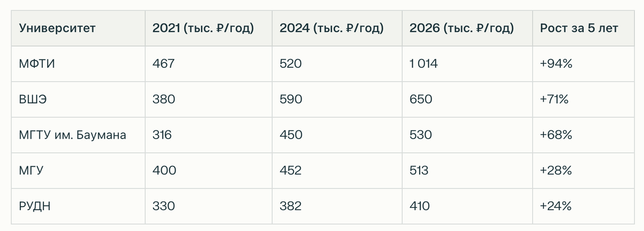Click the "2024 (тыс. ₽/год)" header cell
644x231 pixels.
click(x=331, y=28)
